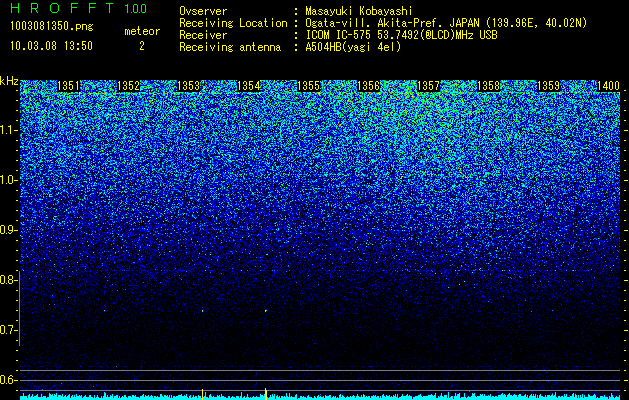Image resolution: width=629 pixels, height=400 pixels.
Task: Click the 1400 time marker
Action: point(609,86)
